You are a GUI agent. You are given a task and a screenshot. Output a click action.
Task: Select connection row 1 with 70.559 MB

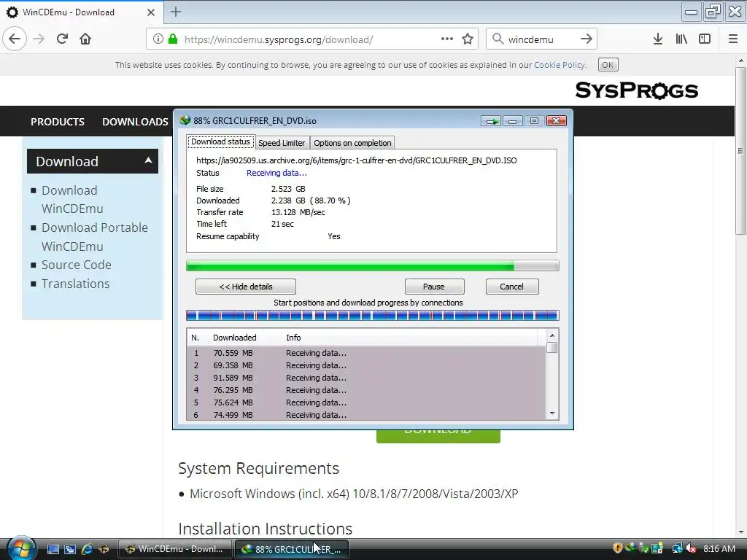click(366, 353)
